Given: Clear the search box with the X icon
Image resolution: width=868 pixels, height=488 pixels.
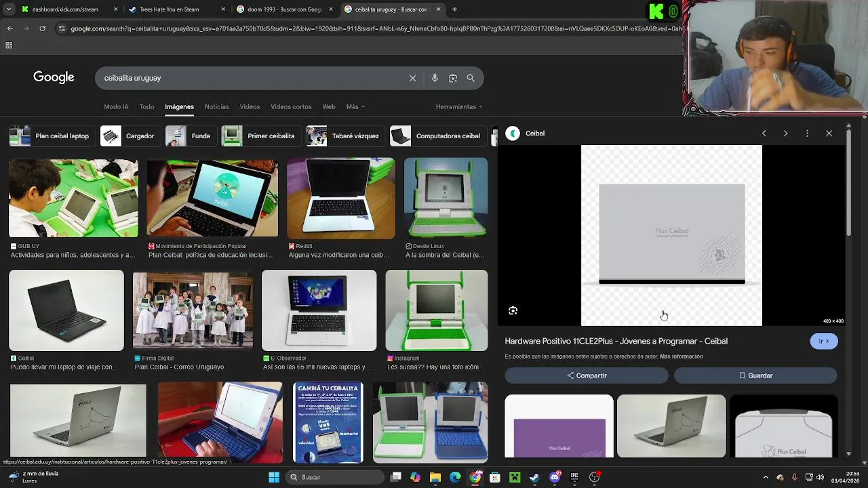Looking at the screenshot, I should [x=412, y=78].
